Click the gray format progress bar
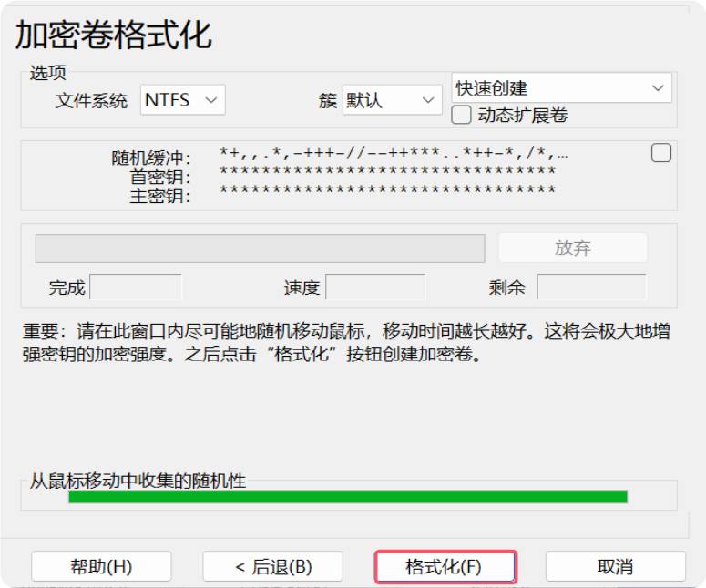 (x=260, y=248)
